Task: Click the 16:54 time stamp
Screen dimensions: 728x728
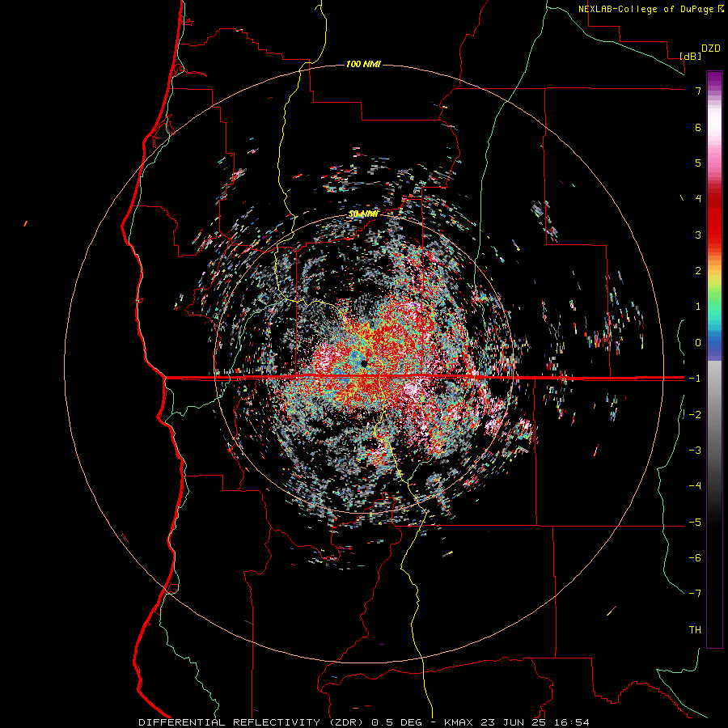Action: [572, 722]
